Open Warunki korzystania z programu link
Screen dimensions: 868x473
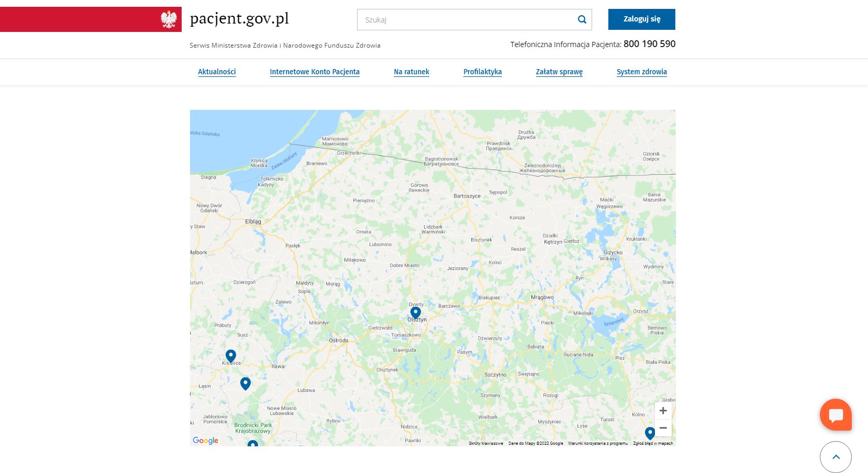[x=598, y=443]
